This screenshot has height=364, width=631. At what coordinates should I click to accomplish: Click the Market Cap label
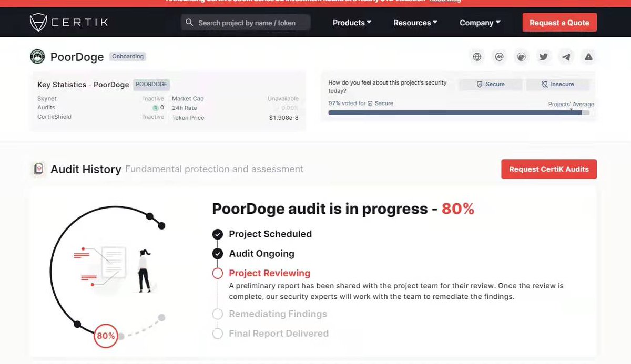tap(188, 99)
